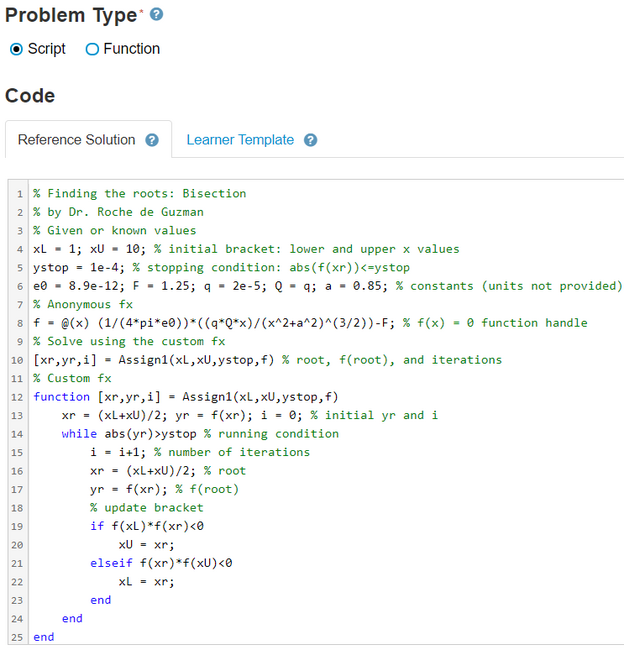The width and height of the screenshot is (624, 650).
Task: Click the final 'end' keyword on line 25
Action: (x=44, y=637)
